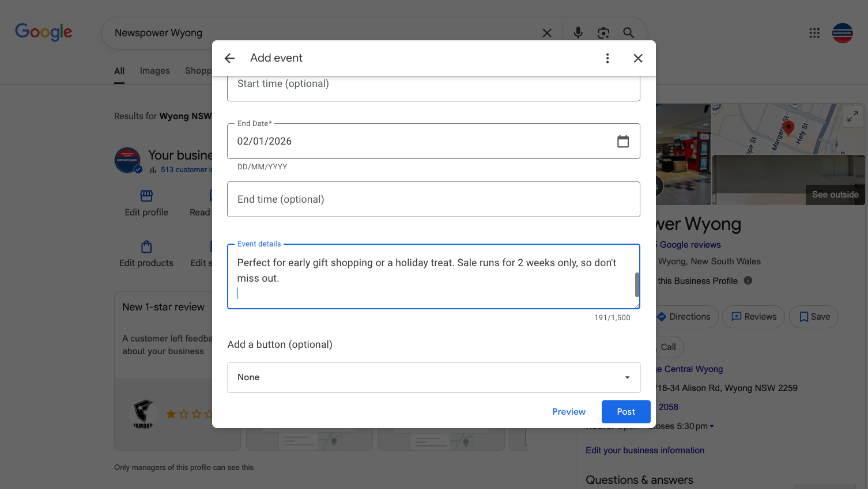Image resolution: width=868 pixels, height=489 pixels.
Task: Click See outside on the street photo
Action: [x=835, y=195]
